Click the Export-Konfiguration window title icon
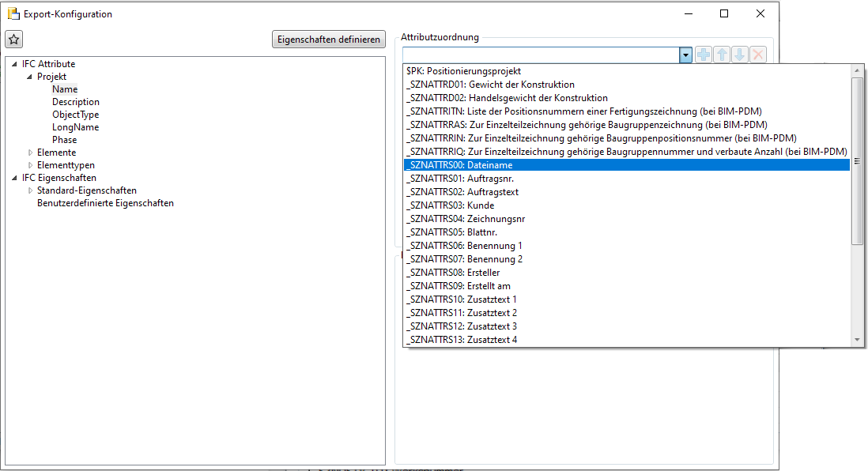The width and height of the screenshot is (868, 471). 13,14
